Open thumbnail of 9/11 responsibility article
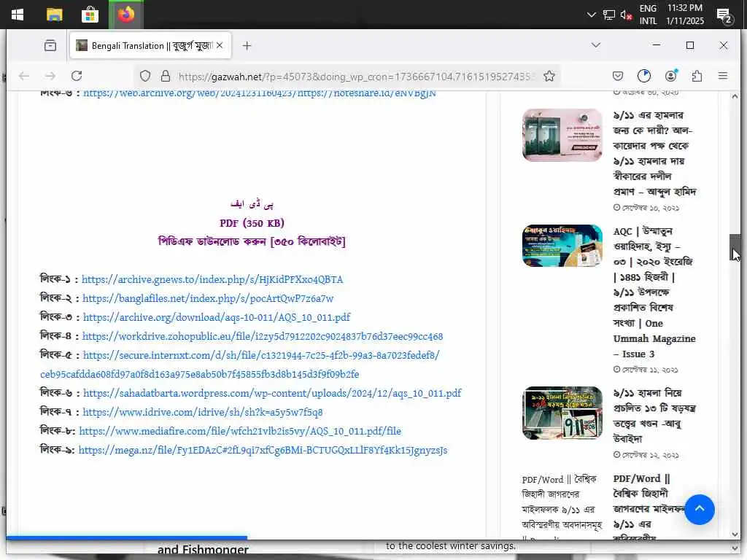Screen dimensions: 747x560 coord(562,135)
